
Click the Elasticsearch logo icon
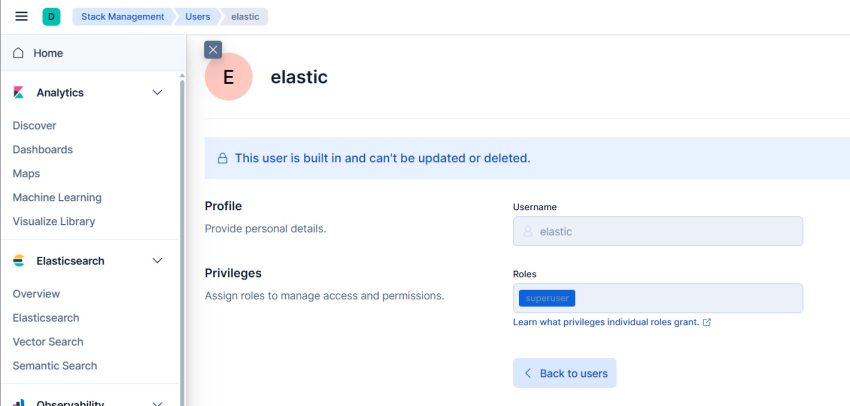(18, 261)
